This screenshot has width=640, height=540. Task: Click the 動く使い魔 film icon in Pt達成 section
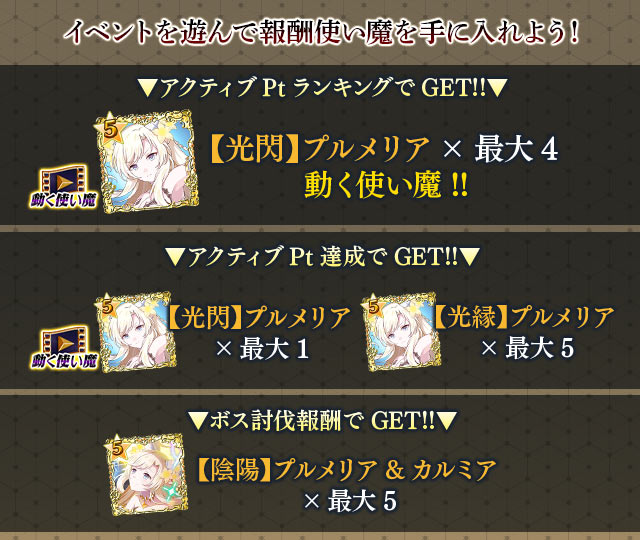64,347
